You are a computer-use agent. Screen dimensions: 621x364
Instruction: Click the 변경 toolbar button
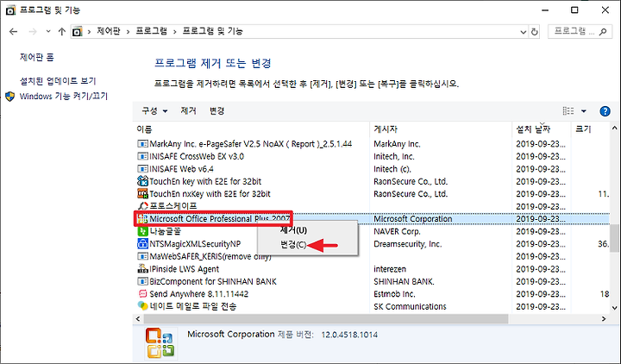(216, 111)
